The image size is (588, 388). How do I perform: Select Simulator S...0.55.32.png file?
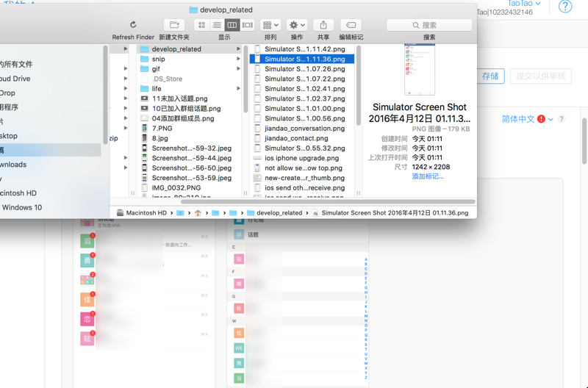pos(302,148)
